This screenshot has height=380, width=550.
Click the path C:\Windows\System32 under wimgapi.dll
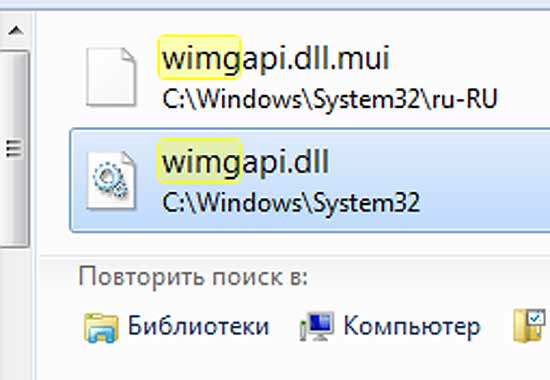pyautogui.click(x=291, y=203)
